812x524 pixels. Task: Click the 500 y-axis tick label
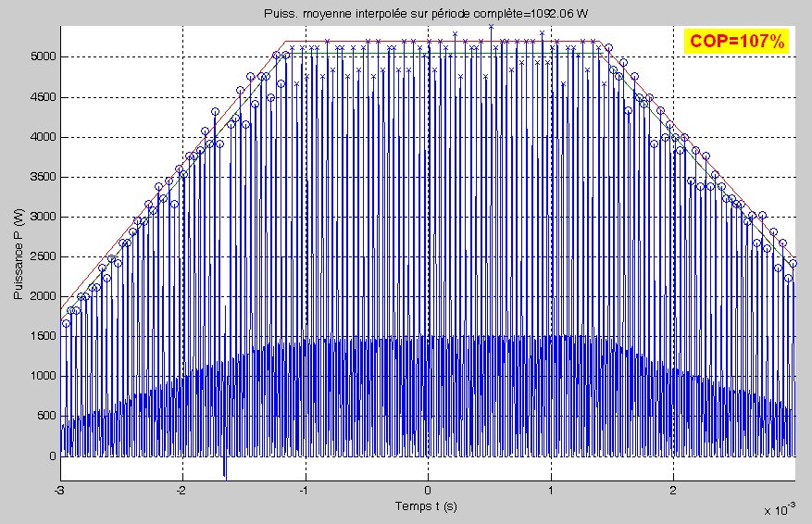pyautogui.click(x=45, y=416)
